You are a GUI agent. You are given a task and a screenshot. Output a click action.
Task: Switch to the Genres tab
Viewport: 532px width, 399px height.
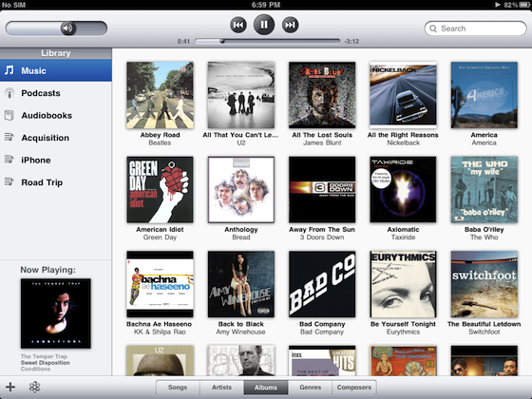pyautogui.click(x=310, y=388)
